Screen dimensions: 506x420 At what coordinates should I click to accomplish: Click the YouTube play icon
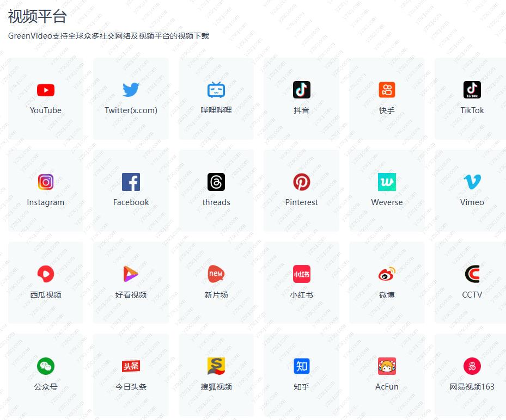46,90
